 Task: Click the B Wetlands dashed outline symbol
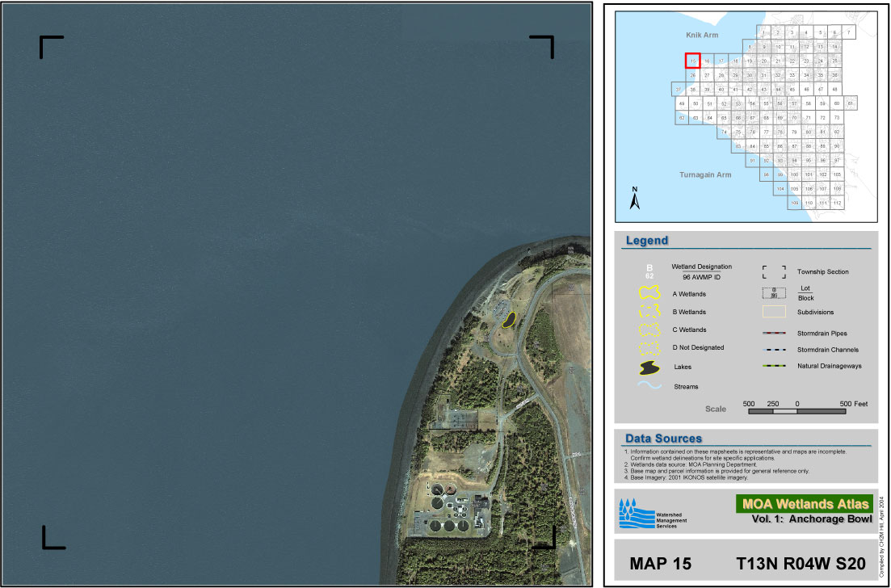(x=649, y=312)
